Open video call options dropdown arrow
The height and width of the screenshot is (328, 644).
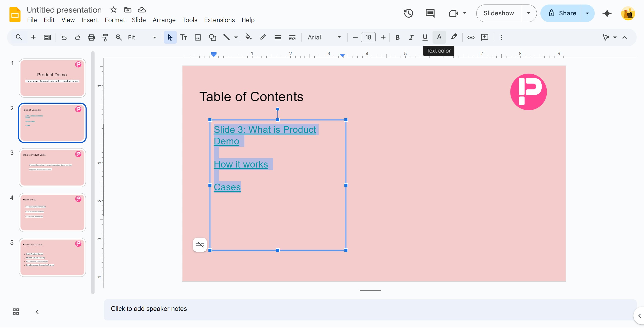pos(465,13)
